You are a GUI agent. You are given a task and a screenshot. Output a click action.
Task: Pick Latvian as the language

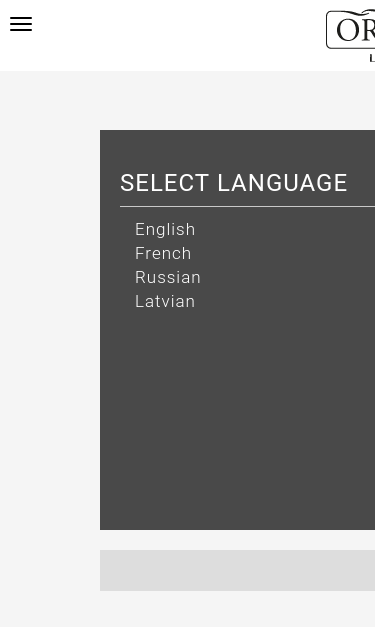point(165,302)
